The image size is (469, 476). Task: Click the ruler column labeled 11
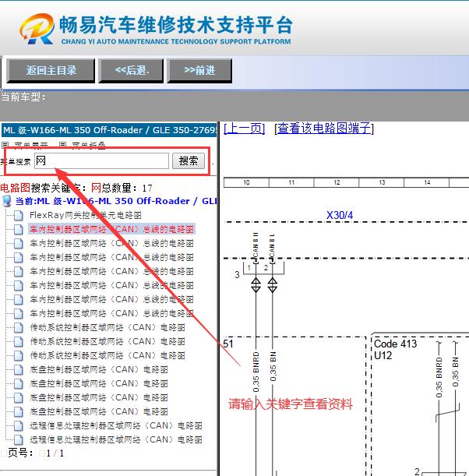(291, 182)
